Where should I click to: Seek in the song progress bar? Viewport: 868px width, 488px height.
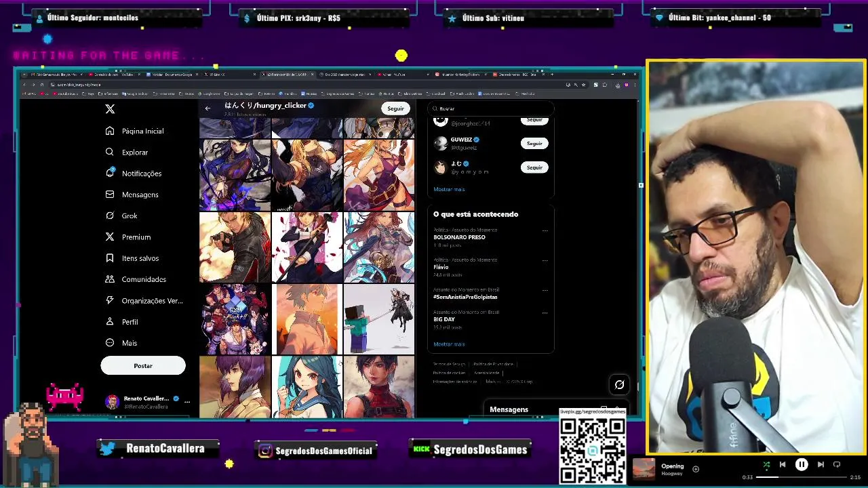[801, 477]
